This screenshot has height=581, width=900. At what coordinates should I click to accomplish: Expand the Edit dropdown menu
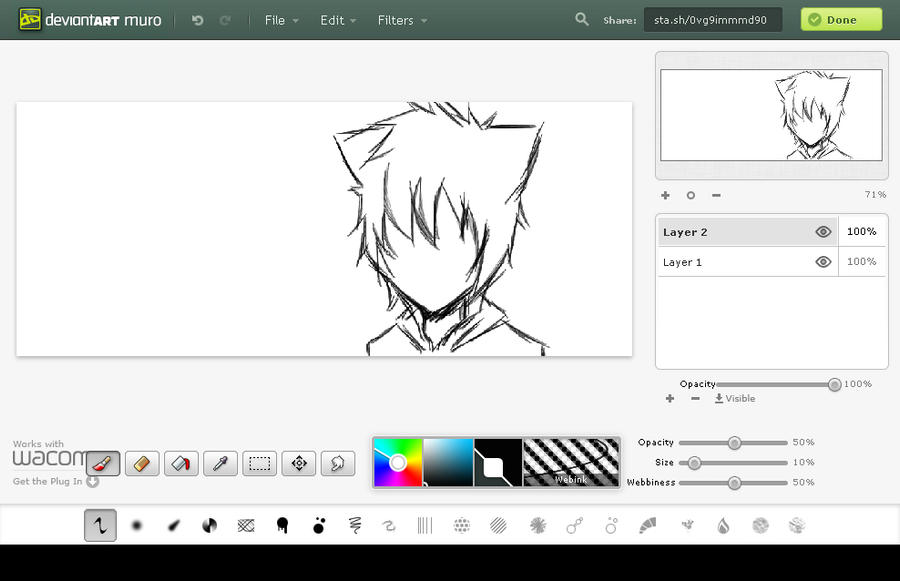pyautogui.click(x=339, y=20)
